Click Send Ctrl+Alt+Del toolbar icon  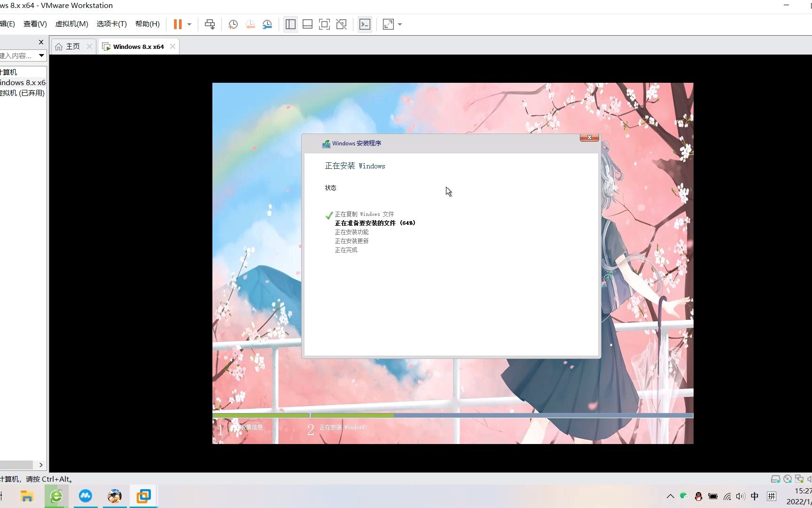(x=210, y=24)
